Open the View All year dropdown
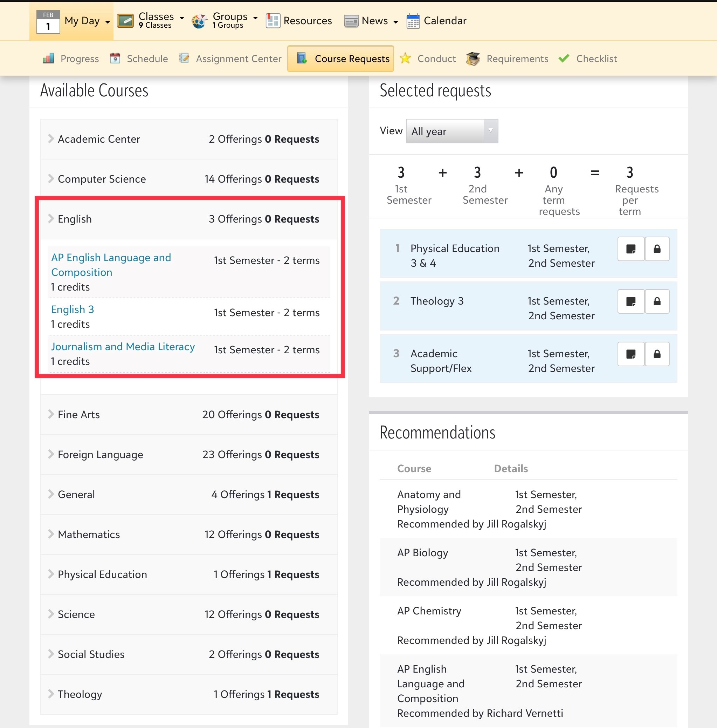Screen dimensions: 717x728 [452, 131]
